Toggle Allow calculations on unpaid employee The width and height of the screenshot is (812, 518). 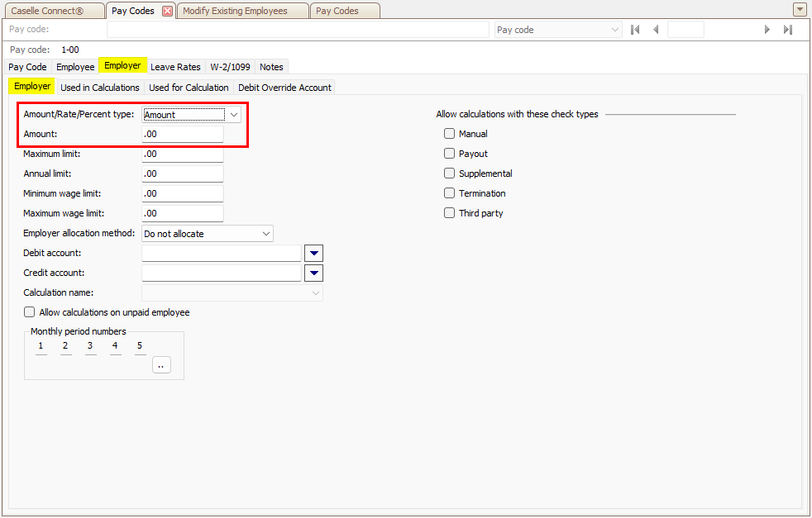pyautogui.click(x=30, y=312)
